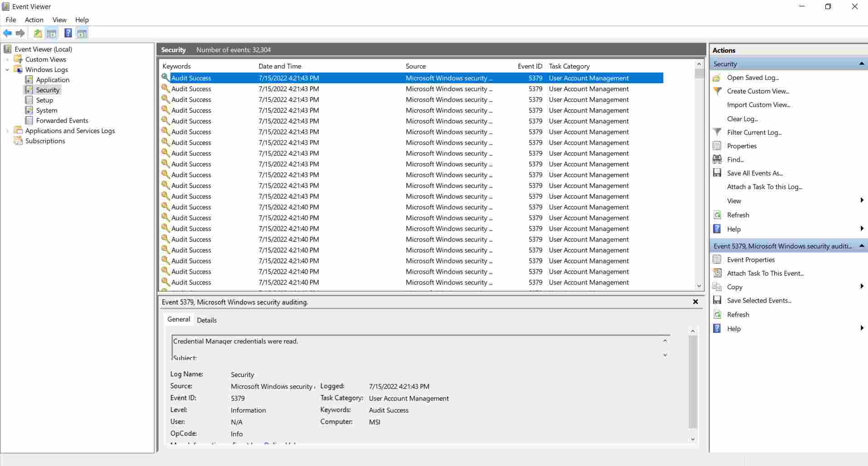
Task: Open Filter Current Log
Action: click(754, 132)
